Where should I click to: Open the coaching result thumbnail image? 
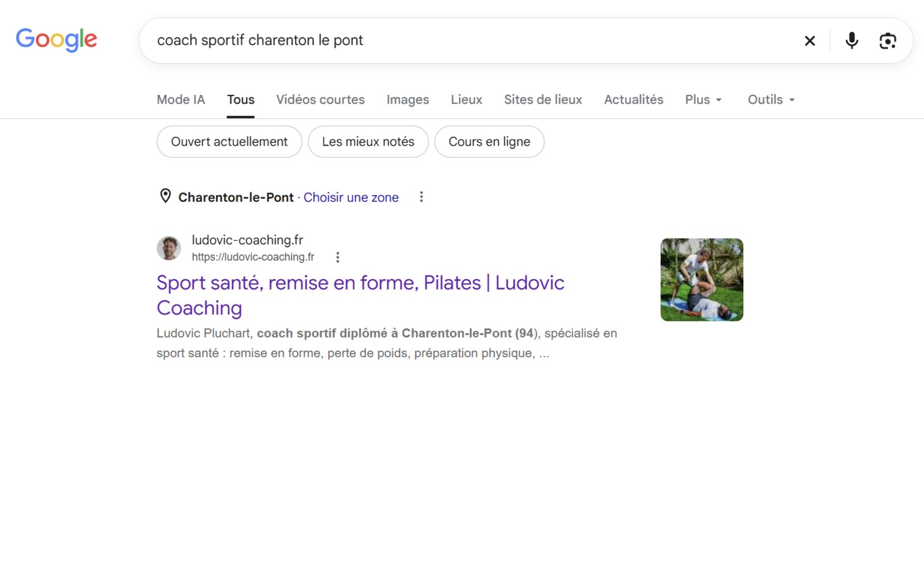pyautogui.click(x=702, y=280)
